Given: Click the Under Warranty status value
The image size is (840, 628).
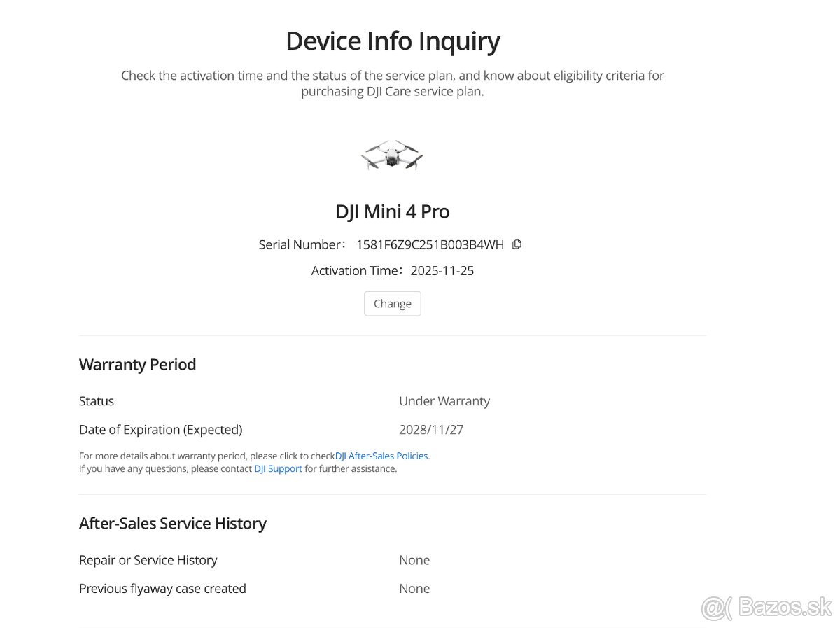Looking at the screenshot, I should click(x=444, y=401).
